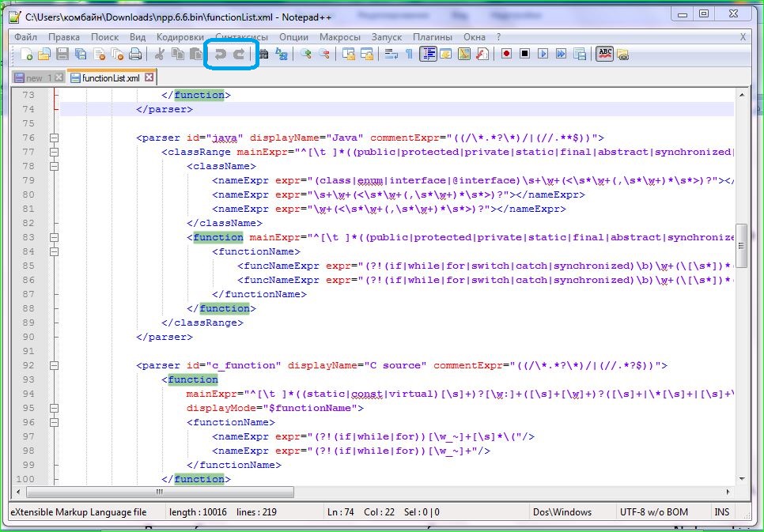764x532 pixels.
Task: Click the vertical scrollbar thumb
Action: coord(741,246)
